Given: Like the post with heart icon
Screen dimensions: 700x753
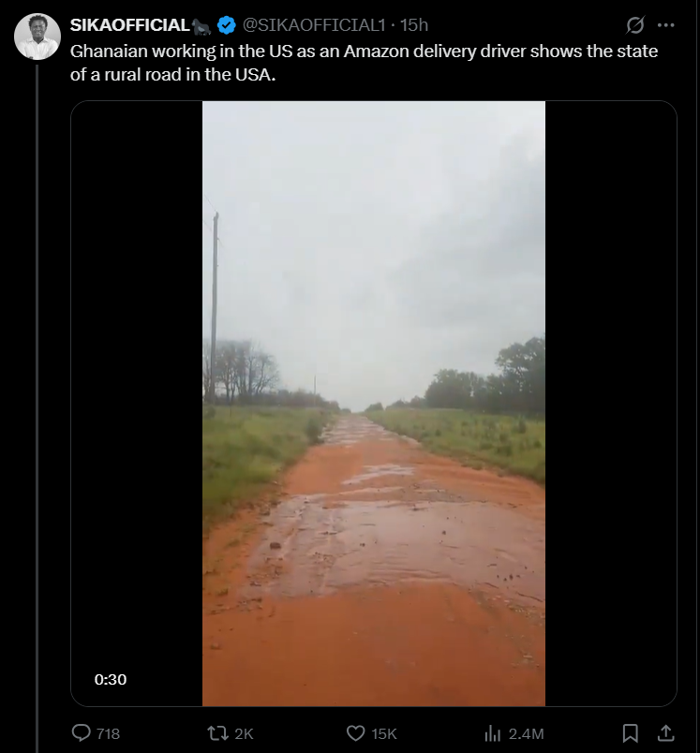Looking at the screenshot, I should [x=355, y=732].
